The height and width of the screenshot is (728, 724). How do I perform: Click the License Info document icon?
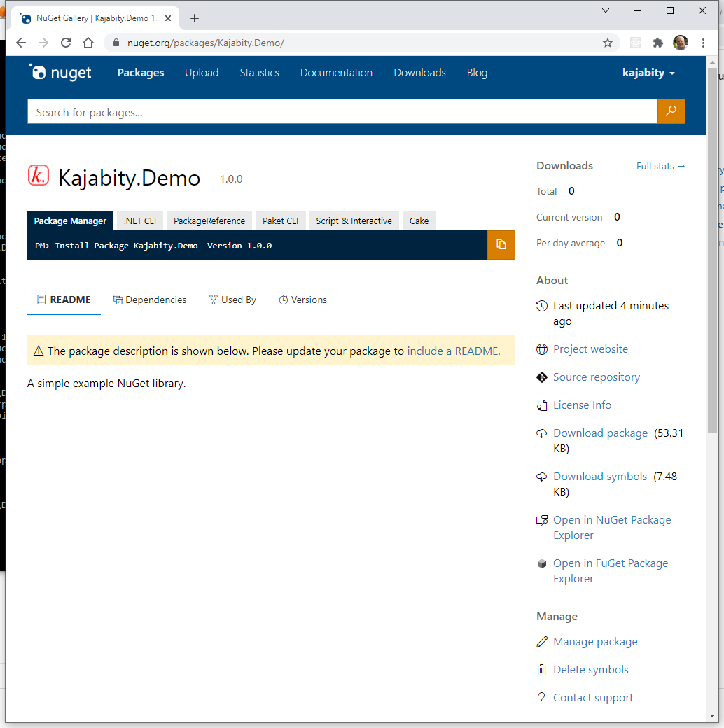[x=541, y=405]
